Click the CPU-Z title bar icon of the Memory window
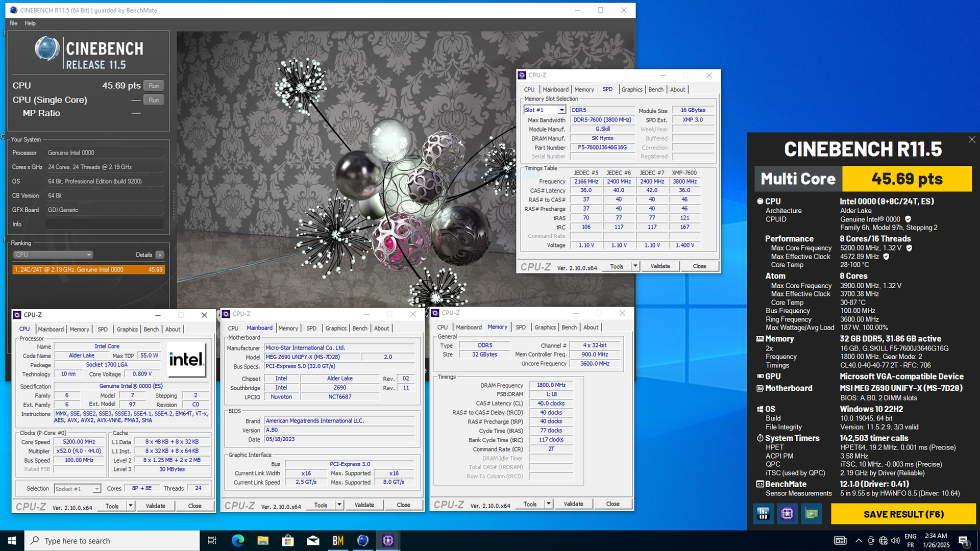This screenshot has width=980, height=551. tap(435, 313)
